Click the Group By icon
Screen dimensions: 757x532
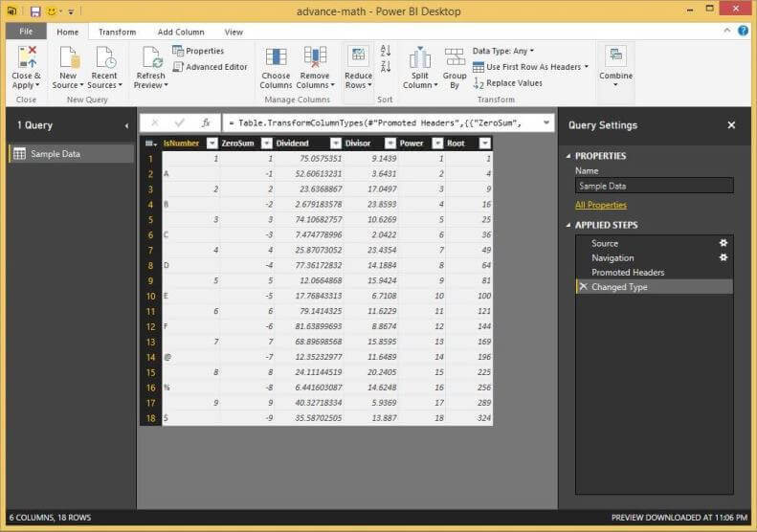455,57
